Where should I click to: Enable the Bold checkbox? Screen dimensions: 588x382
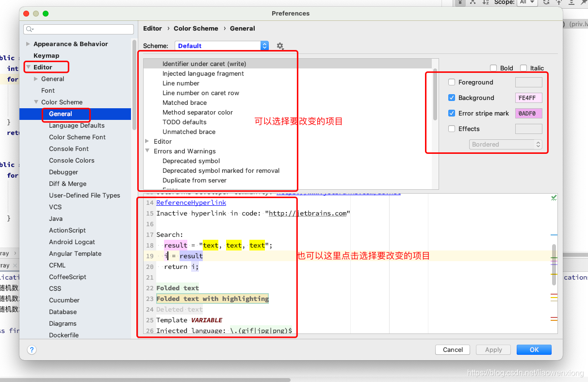[493, 68]
